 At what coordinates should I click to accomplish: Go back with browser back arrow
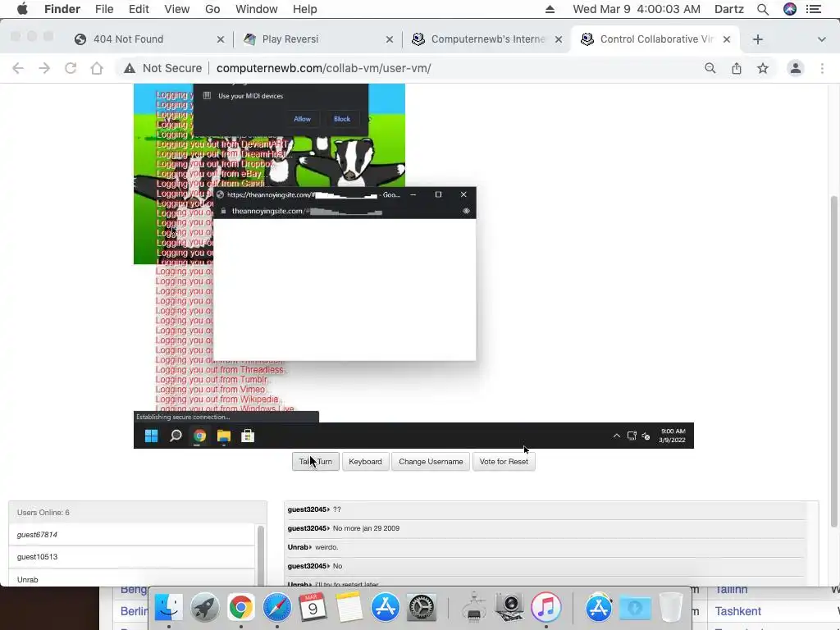click(x=18, y=68)
